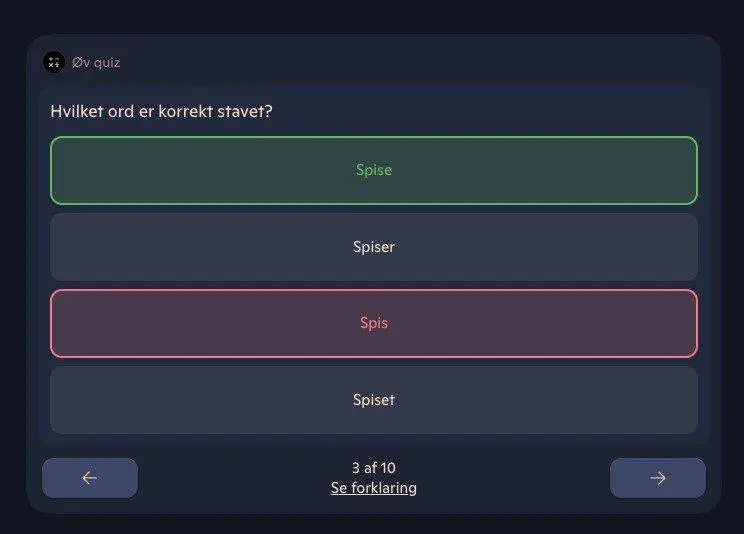744x534 pixels.
Task: Open the Se forklaring explanation link
Action: 373,488
